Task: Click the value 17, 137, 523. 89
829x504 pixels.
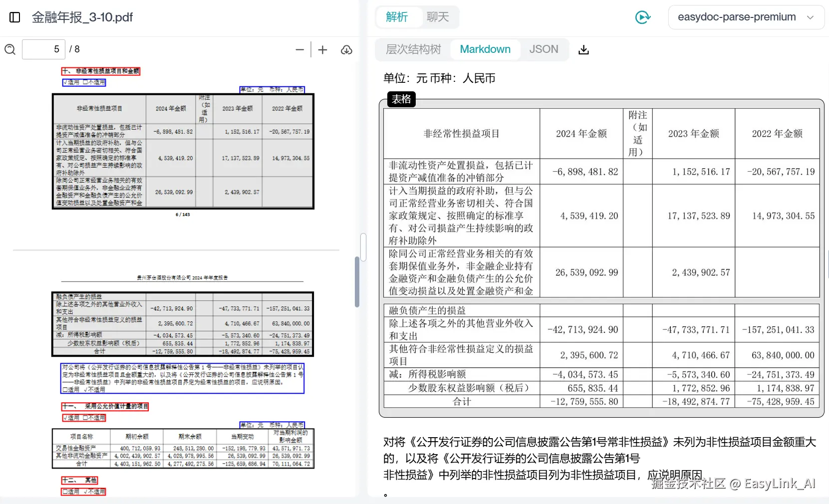Action: point(699,216)
